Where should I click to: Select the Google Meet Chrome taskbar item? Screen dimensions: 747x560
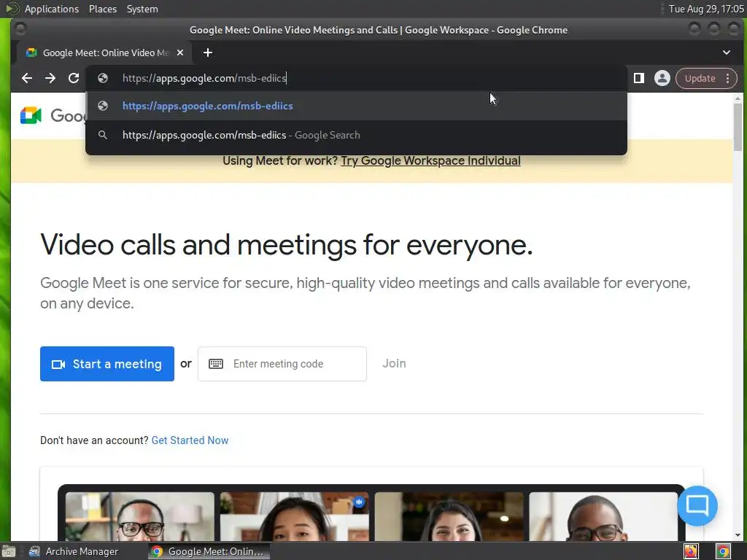(x=208, y=551)
